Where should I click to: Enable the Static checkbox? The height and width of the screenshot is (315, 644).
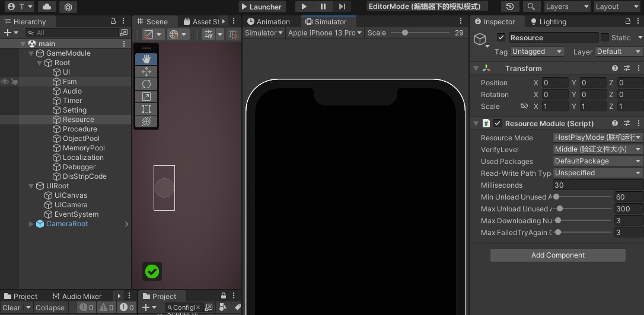click(x=605, y=38)
